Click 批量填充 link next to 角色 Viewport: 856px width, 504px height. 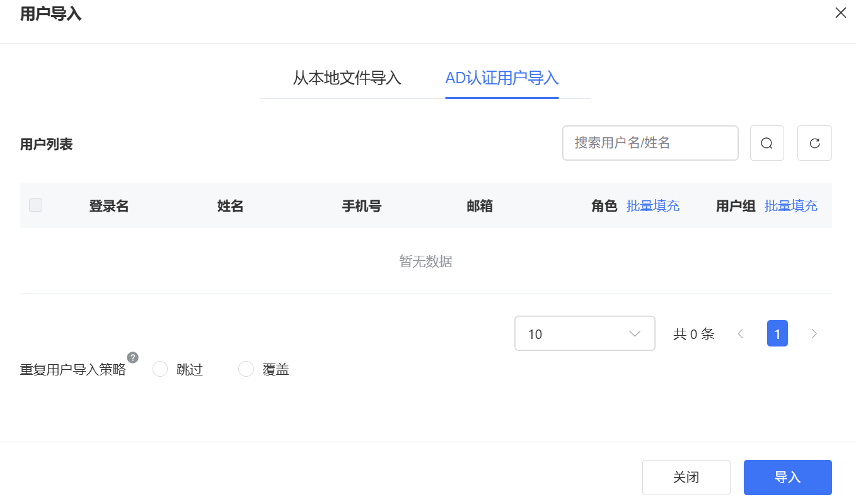(x=652, y=206)
